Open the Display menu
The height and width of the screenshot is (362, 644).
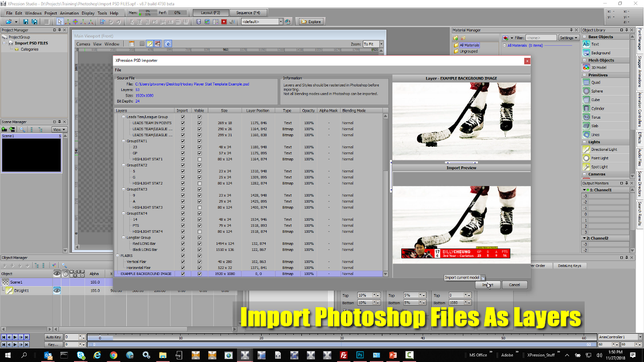(88, 13)
